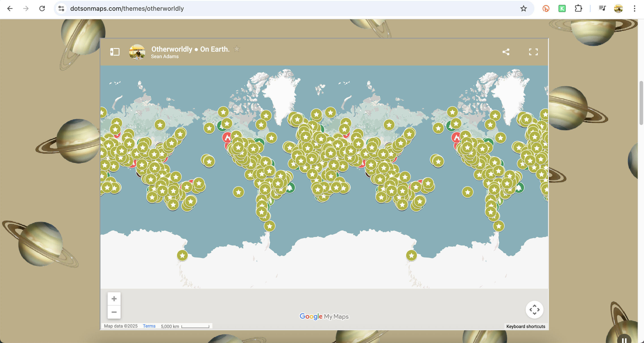Open the media control icon
This screenshot has height=343, width=644.
[x=602, y=8]
